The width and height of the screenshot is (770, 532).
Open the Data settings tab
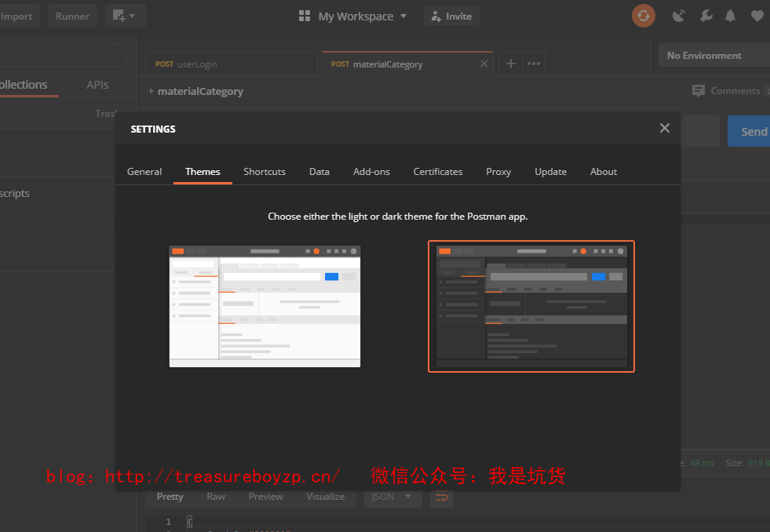(319, 172)
